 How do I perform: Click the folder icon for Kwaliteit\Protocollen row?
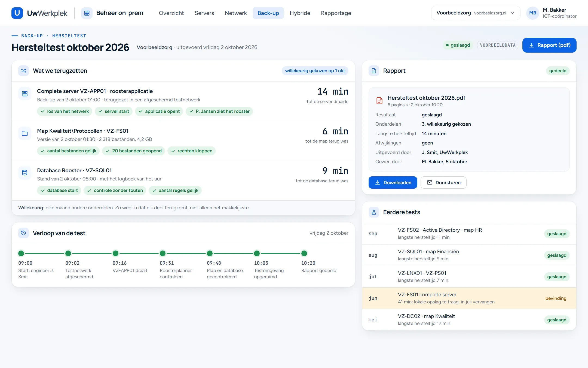click(x=25, y=133)
